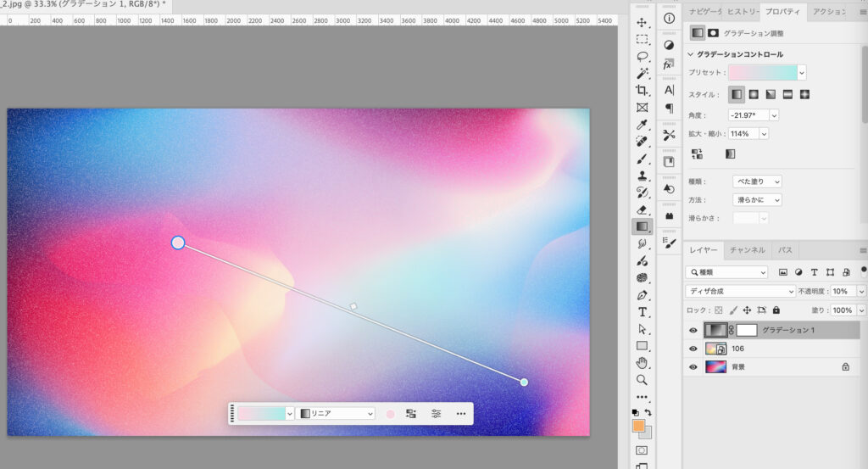Select the Zoom magnifier tool

[642, 380]
